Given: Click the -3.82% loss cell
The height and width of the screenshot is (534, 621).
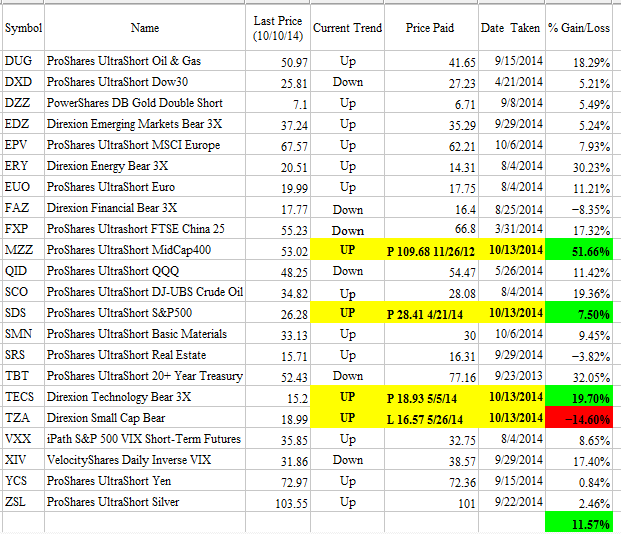Looking at the screenshot, I should (x=579, y=355).
